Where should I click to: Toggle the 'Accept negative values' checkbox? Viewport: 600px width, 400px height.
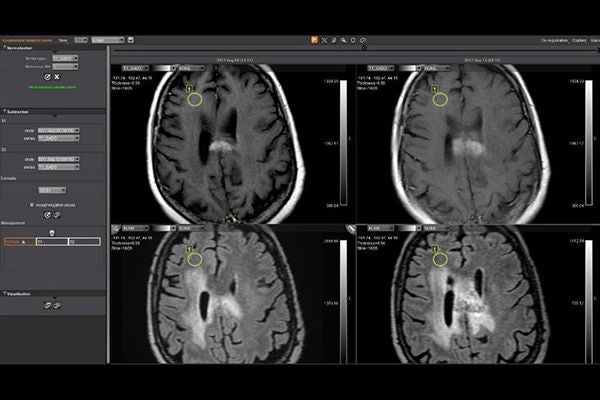click(32, 205)
